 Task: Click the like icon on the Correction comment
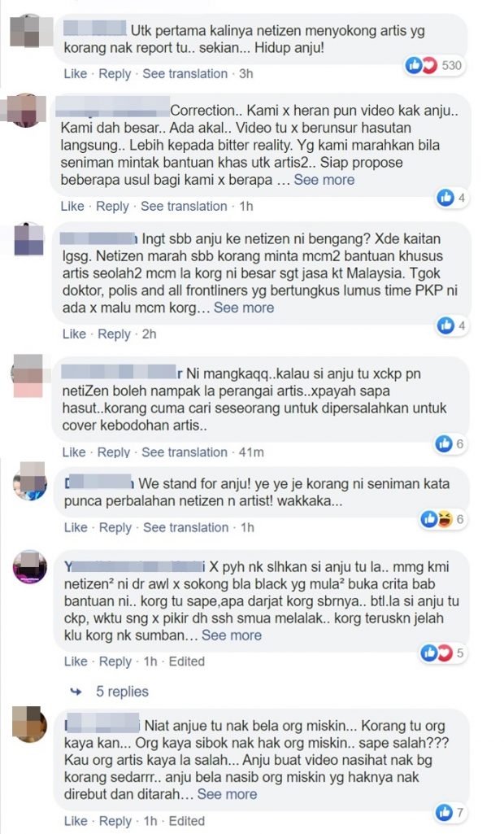click(x=445, y=198)
